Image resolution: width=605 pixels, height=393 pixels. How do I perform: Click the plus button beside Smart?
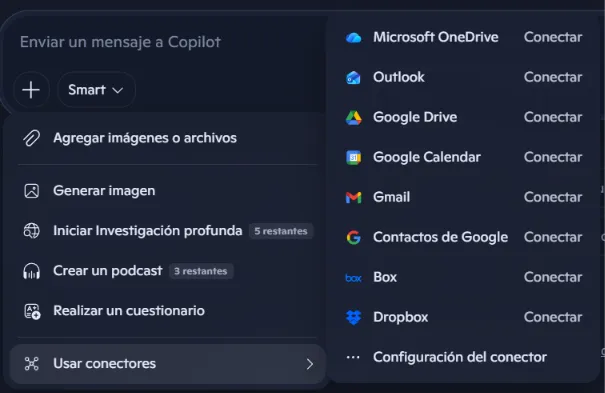[31, 90]
